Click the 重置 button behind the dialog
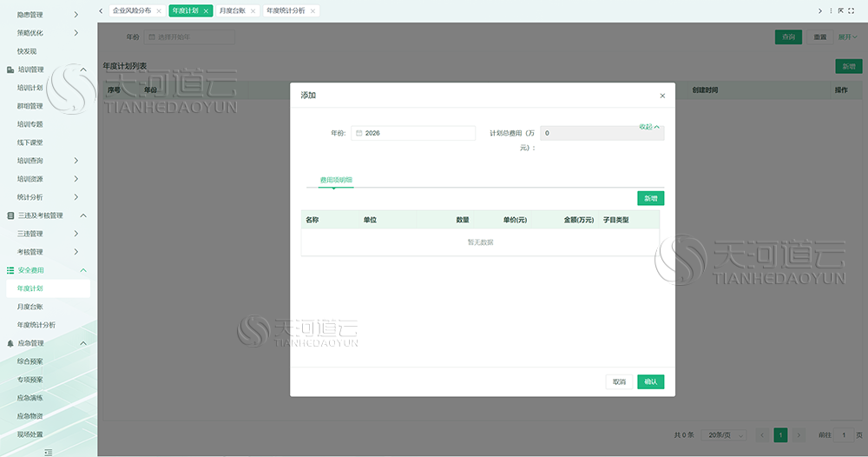Viewport: 868px width, 457px height. (x=820, y=37)
